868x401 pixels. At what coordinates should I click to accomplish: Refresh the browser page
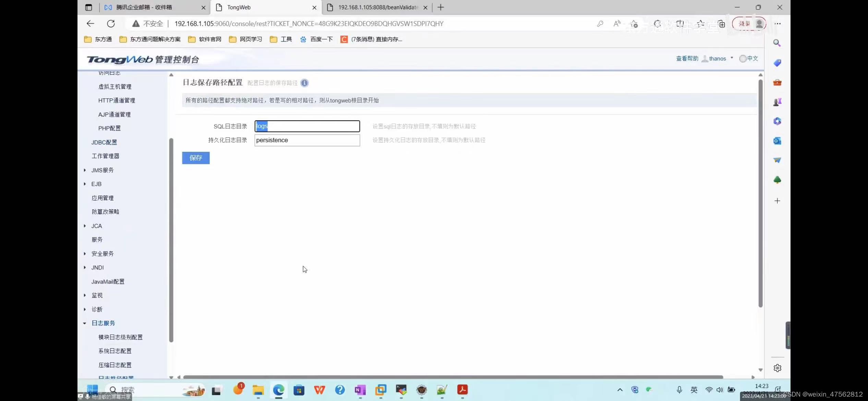click(111, 24)
